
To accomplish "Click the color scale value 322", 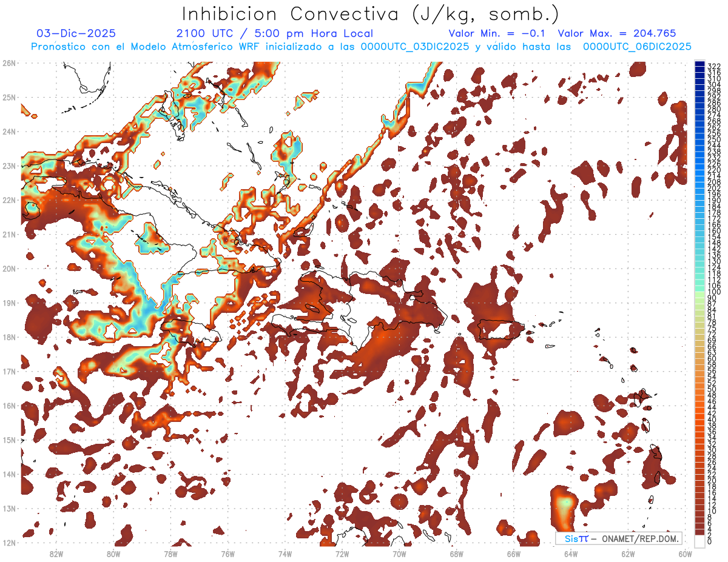I will tap(714, 66).
